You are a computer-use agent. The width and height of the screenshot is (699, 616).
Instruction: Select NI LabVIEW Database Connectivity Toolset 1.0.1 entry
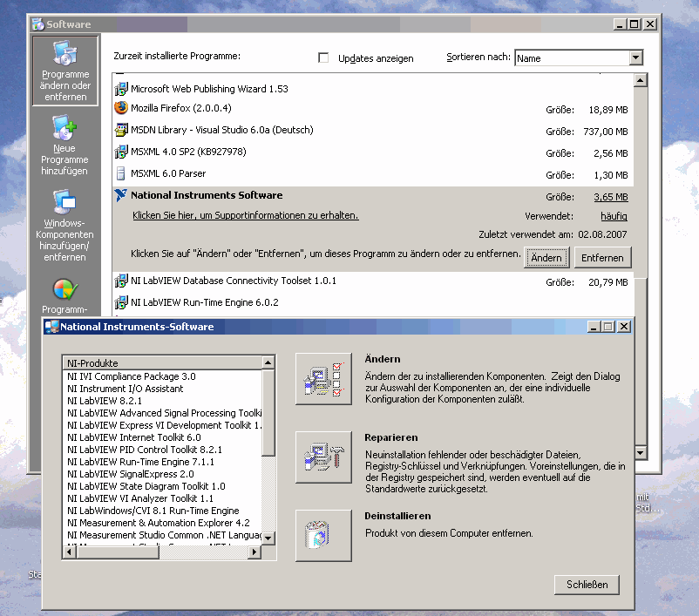tap(373, 281)
